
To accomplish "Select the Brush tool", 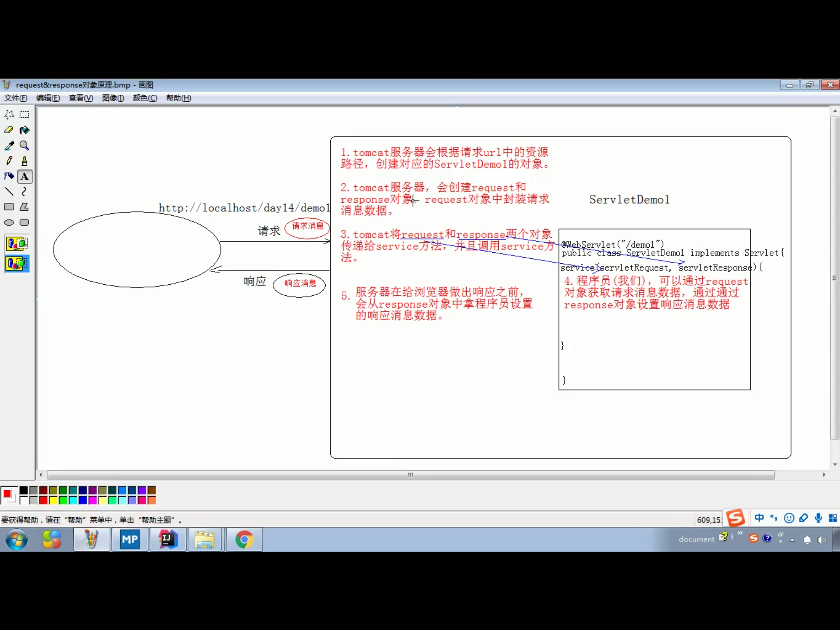I will coord(24,161).
